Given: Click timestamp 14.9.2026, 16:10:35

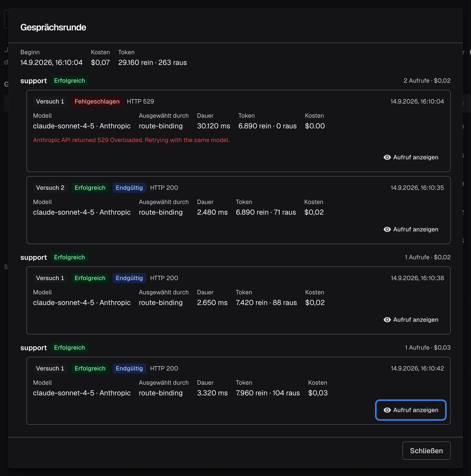Looking at the screenshot, I should pyautogui.click(x=417, y=188).
